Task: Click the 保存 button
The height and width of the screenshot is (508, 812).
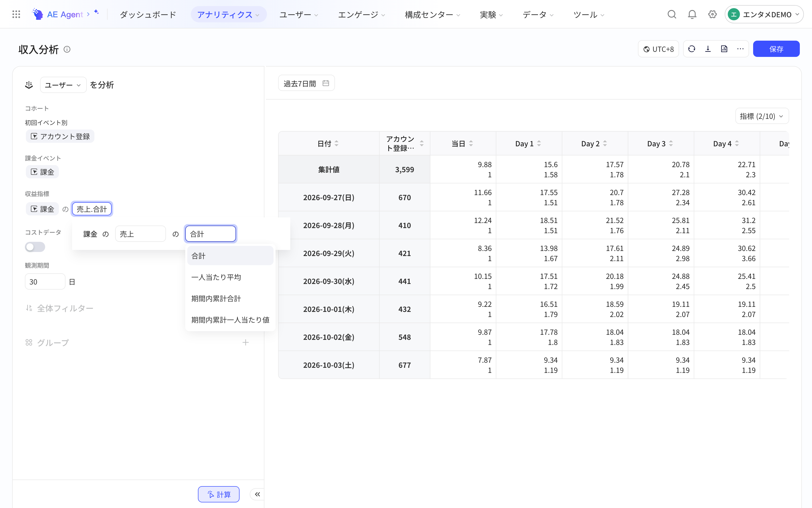Action: [x=776, y=49]
